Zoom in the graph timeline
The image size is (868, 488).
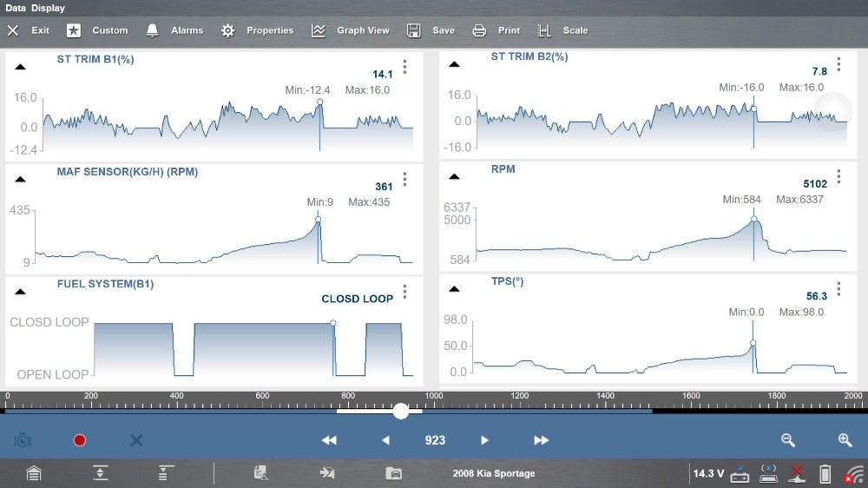click(845, 440)
